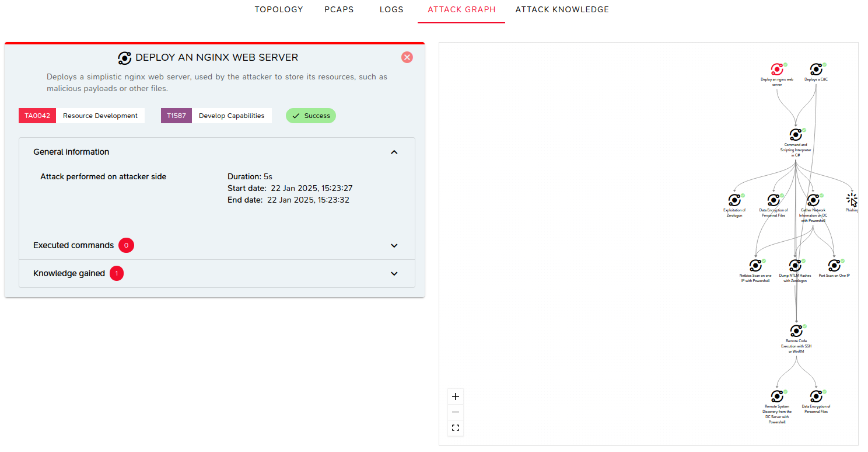Click the Develop Capabilities technique label
Viewport: 868px width, 452px height.
point(232,116)
